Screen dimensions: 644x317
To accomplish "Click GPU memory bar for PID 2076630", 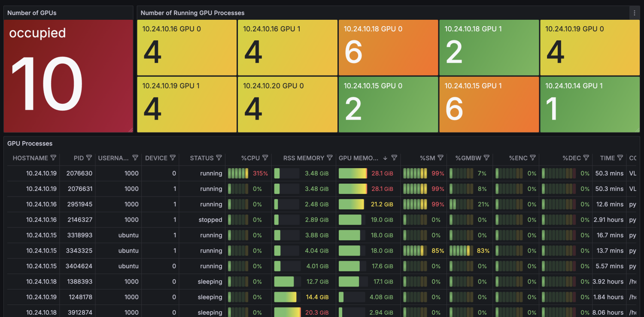I will point(352,173).
